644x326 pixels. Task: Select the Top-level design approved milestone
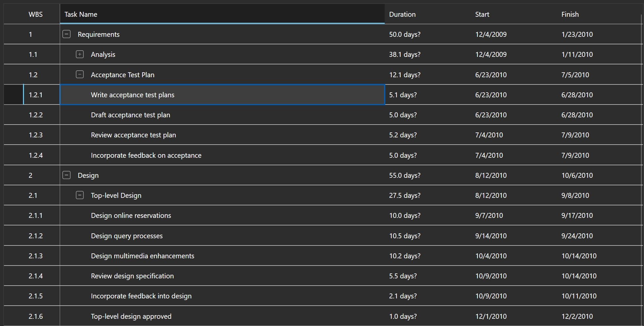[131, 316]
